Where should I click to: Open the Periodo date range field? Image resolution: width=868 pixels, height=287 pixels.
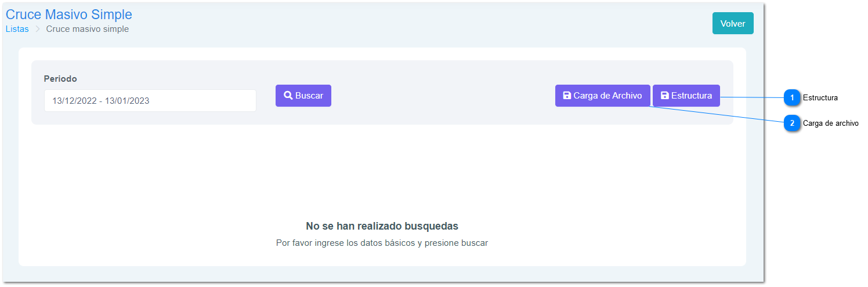[150, 101]
